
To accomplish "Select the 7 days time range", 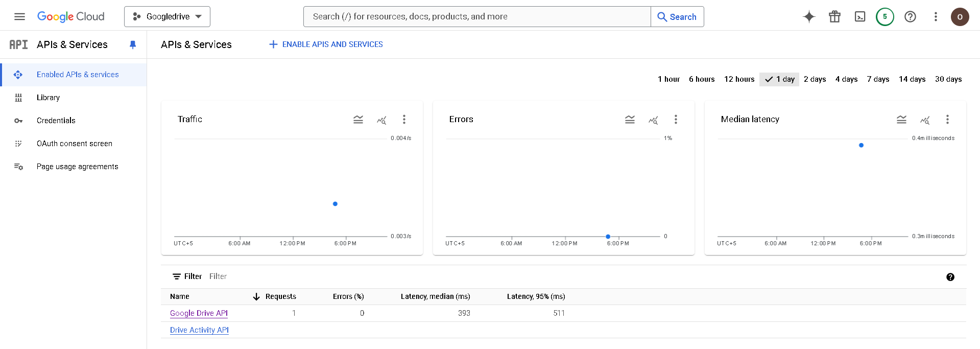I will [878, 79].
